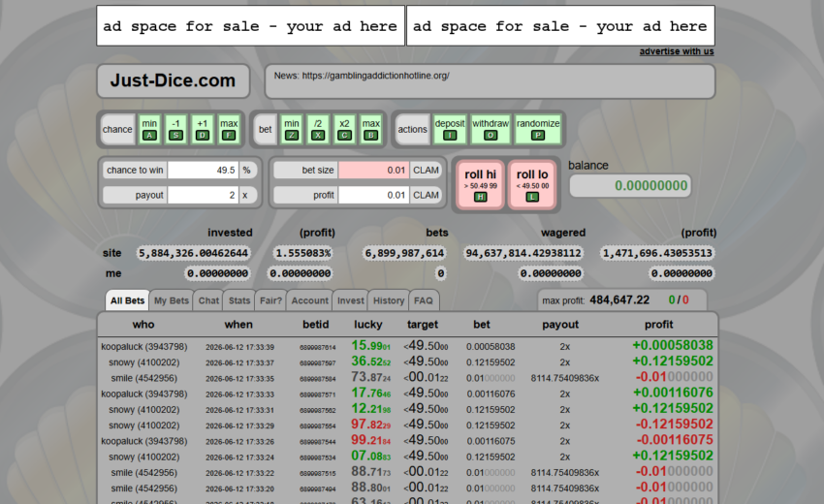Click the left ad space banner
This screenshot has width=824, height=504.
pos(251,26)
